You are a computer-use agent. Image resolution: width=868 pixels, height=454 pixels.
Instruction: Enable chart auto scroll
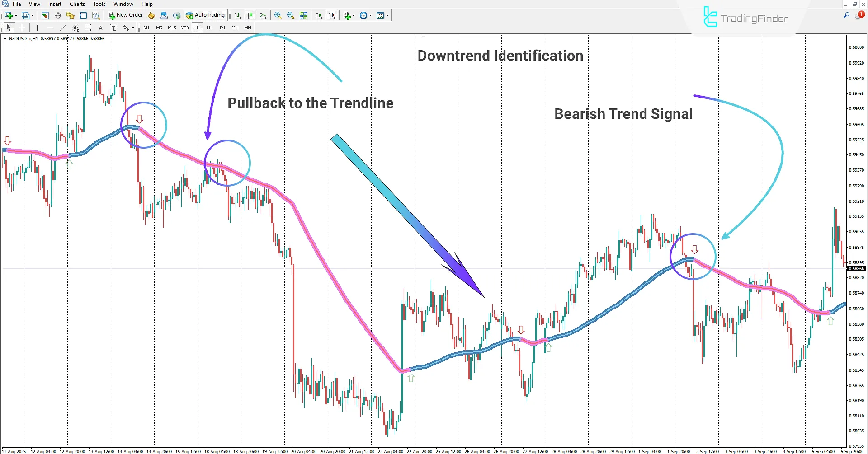click(319, 15)
